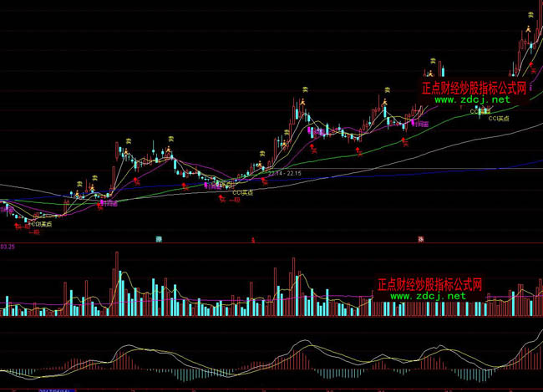Screen dimensions: 543x392
Task: Click the leftmost cyan marker on the divider strip
Action: [158, 239]
